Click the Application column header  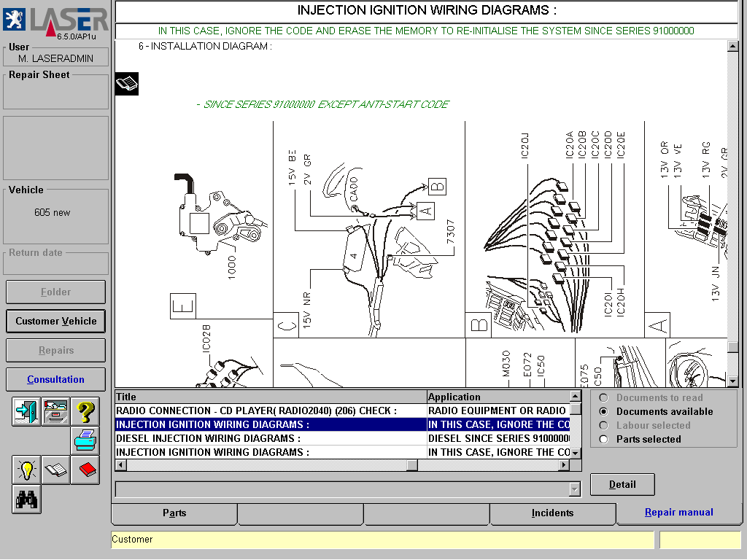[498, 397]
